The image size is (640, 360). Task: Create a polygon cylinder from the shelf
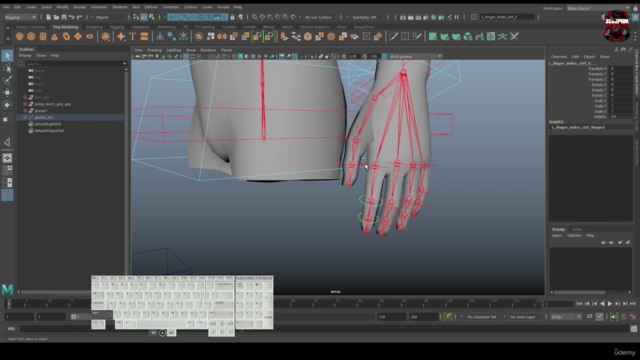coord(43,37)
